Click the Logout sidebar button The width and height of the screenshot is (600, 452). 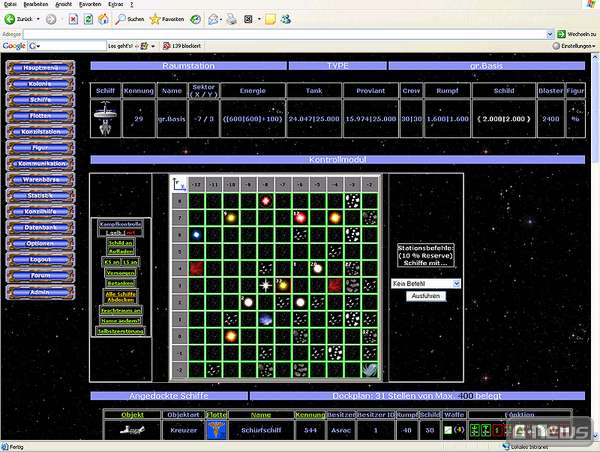coord(40,259)
